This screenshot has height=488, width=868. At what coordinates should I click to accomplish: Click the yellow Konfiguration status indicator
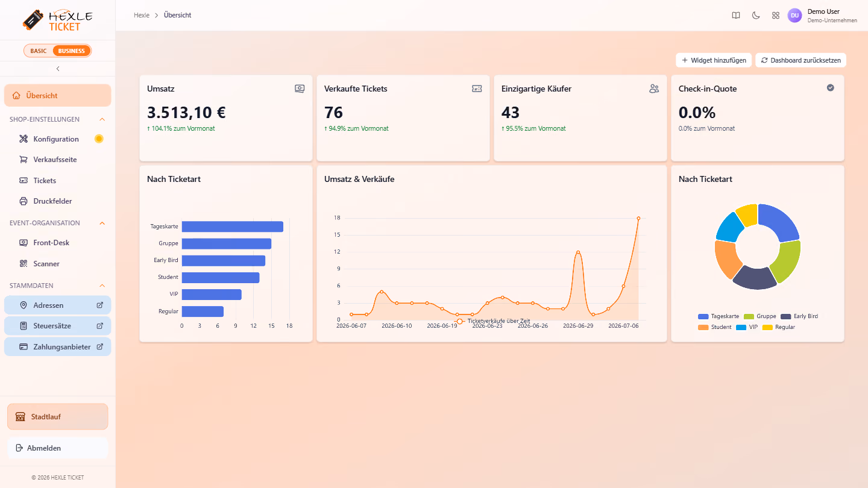click(x=99, y=139)
